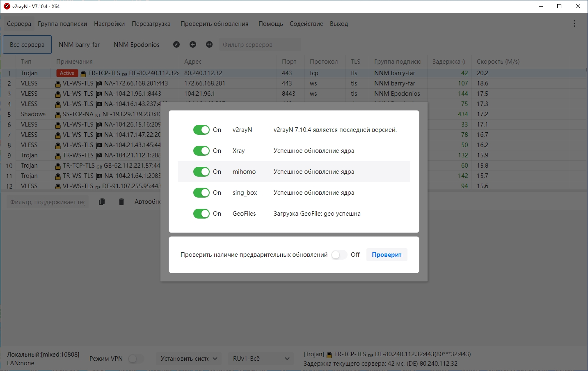588x371 pixels.
Task: Click the icon next to the plus button
Action: tap(209, 44)
